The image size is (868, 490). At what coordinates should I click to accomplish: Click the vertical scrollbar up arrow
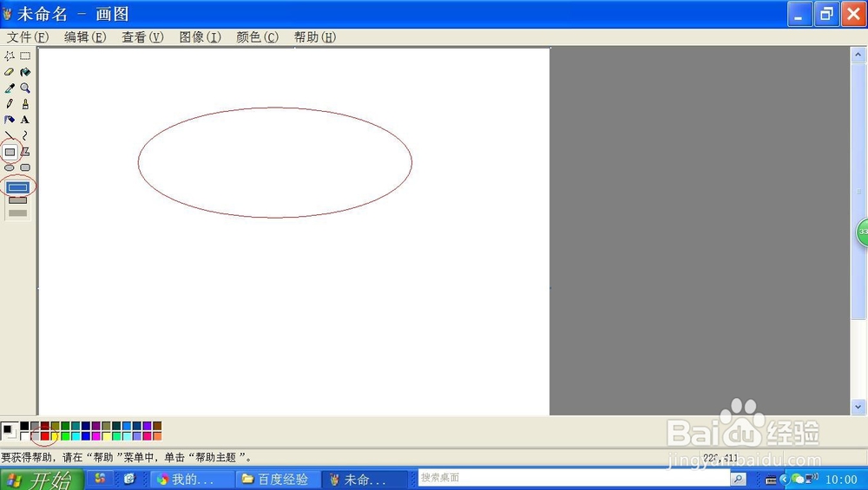point(858,54)
